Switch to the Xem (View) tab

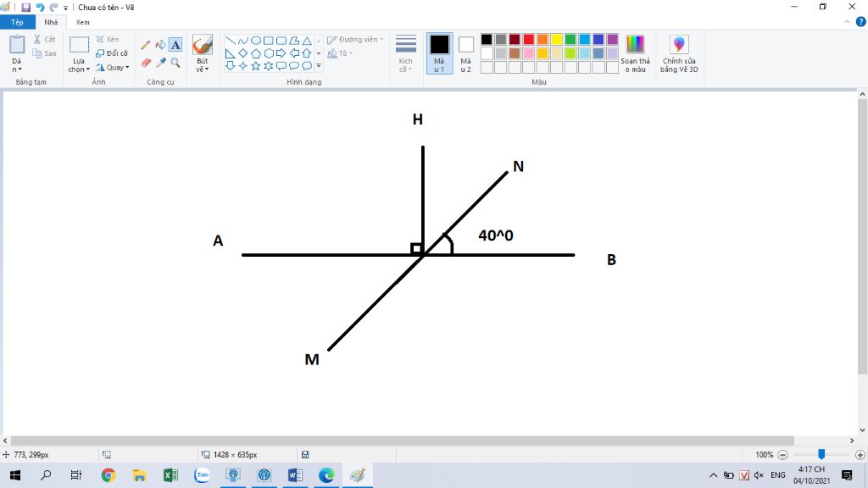[x=82, y=22]
